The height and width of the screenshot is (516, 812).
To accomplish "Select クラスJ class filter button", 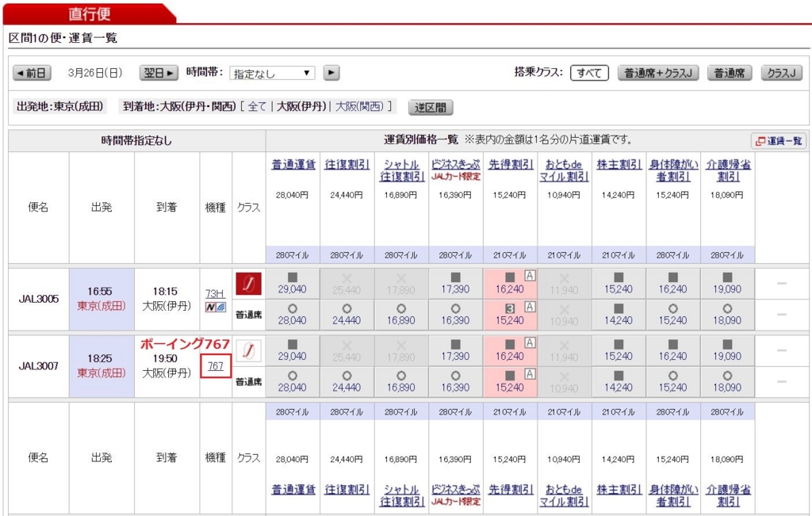I will tap(781, 73).
